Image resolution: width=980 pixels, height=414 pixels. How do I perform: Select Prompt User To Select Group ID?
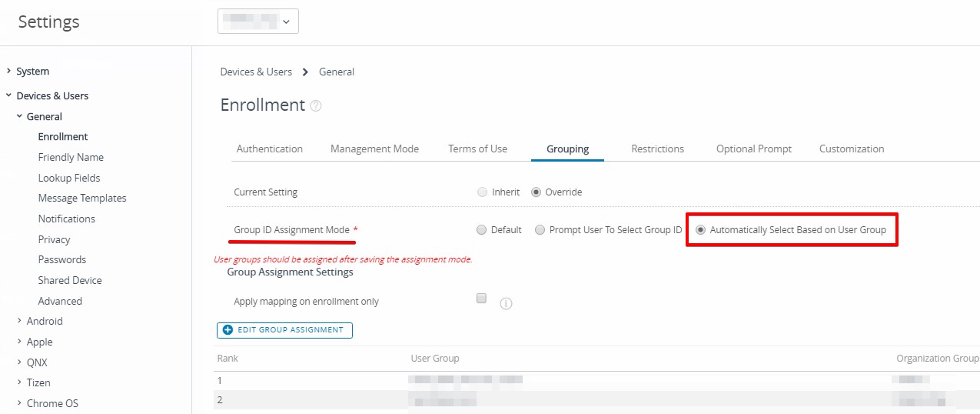click(x=540, y=230)
